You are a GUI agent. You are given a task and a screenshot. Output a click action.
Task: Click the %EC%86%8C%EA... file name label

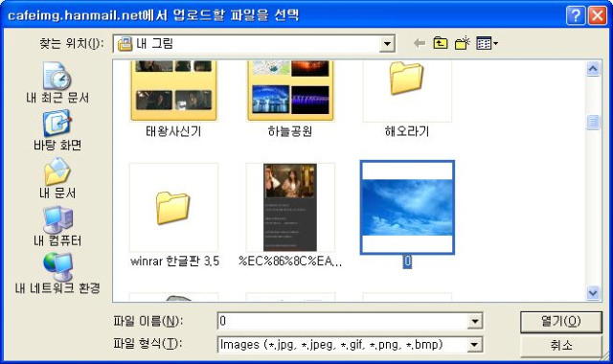pyautogui.click(x=290, y=262)
